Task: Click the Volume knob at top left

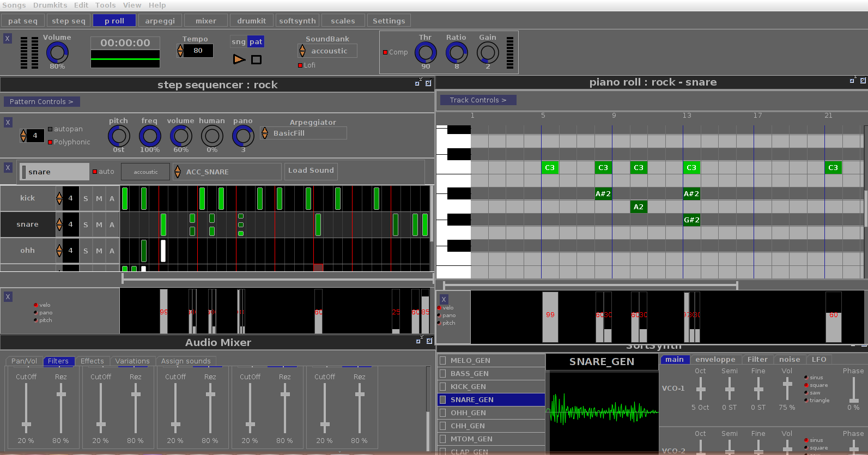Action: tap(57, 53)
